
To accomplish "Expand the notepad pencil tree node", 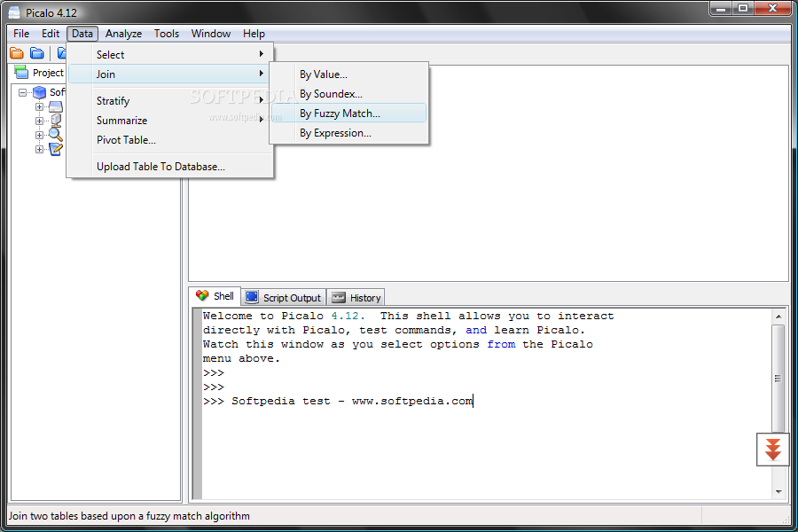I will (x=39, y=149).
